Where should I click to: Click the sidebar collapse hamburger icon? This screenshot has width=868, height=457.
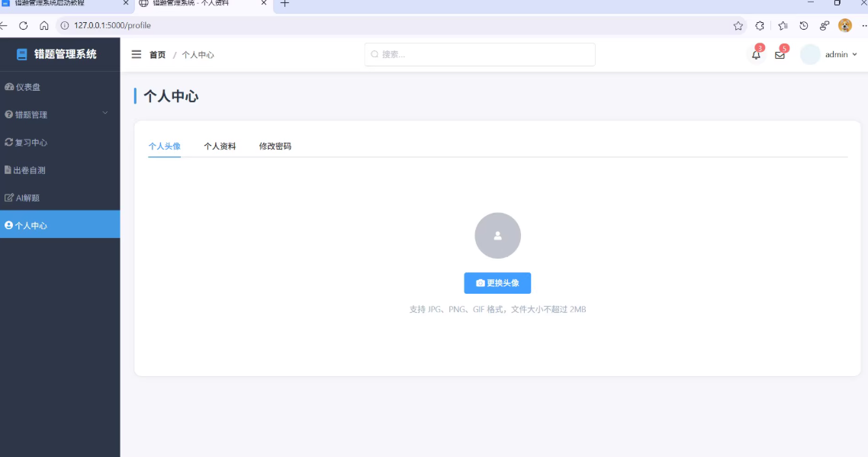[x=137, y=54]
